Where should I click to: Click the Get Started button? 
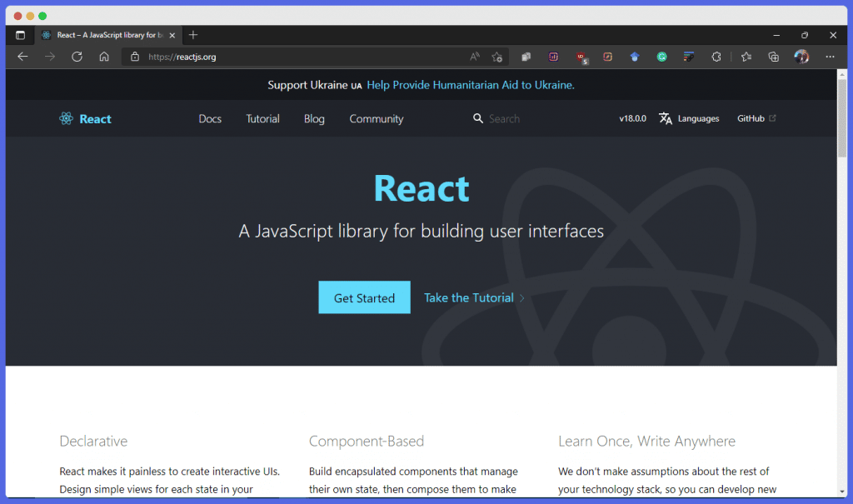365,297
